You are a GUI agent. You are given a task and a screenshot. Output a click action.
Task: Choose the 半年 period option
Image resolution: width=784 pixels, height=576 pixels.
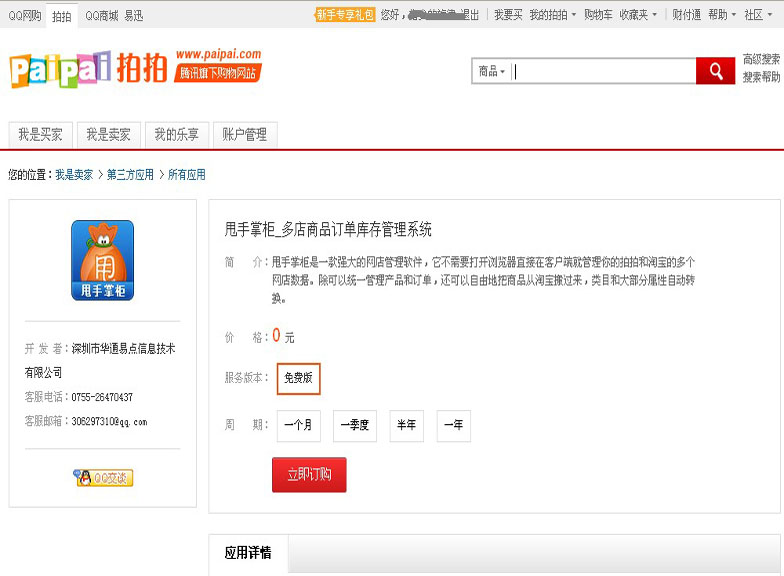click(406, 426)
